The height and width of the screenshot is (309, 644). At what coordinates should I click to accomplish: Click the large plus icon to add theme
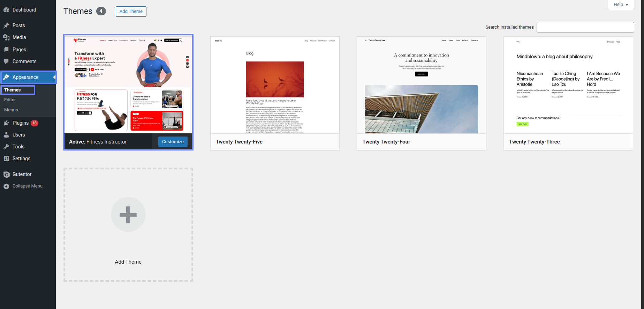(x=128, y=214)
